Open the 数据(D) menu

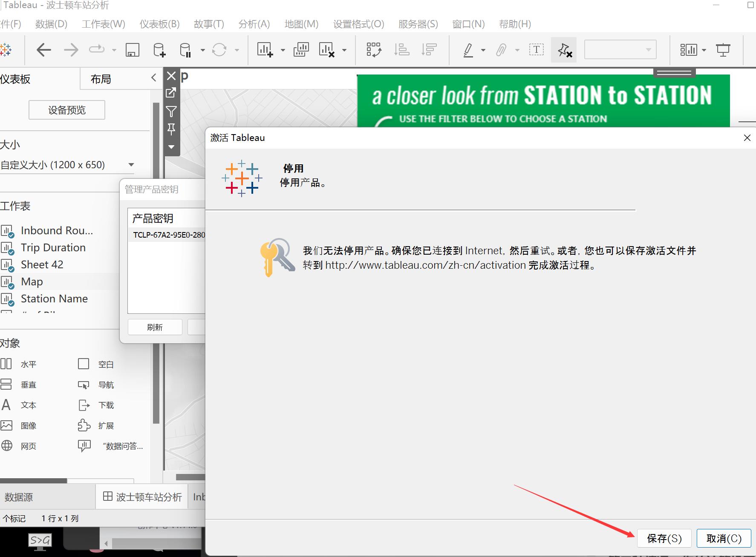pyautogui.click(x=51, y=24)
